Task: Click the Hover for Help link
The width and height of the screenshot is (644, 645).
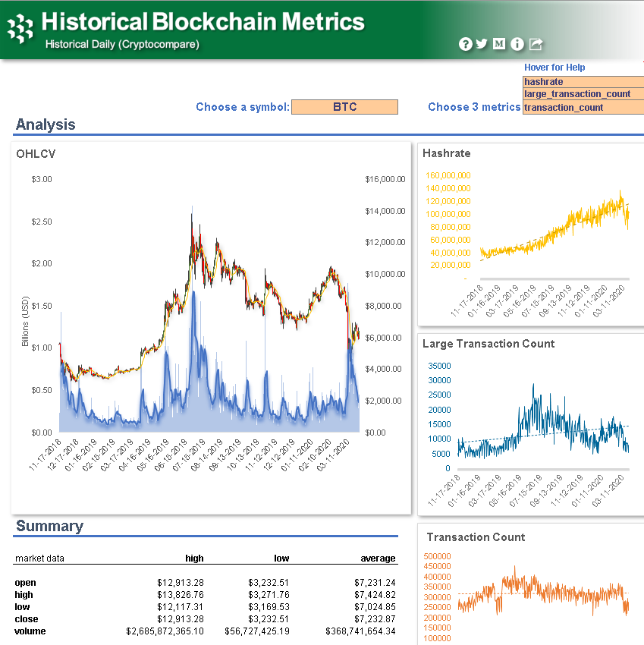Action: [x=554, y=68]
